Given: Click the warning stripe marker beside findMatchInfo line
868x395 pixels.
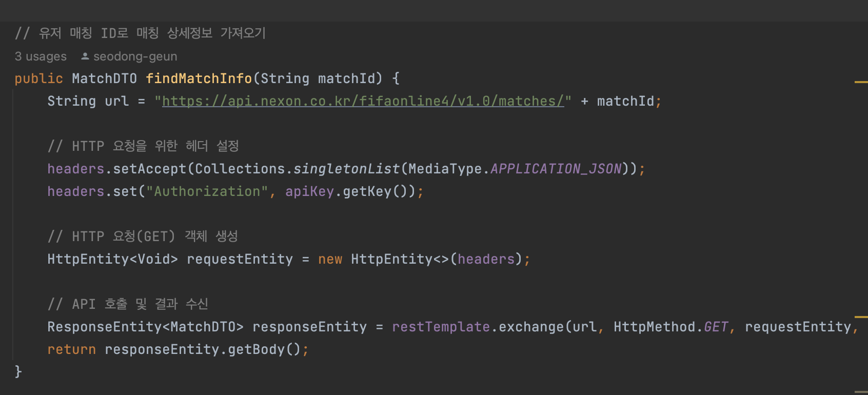Looking at the screenshot, I should pyautogui.click(x=861, y=82).
